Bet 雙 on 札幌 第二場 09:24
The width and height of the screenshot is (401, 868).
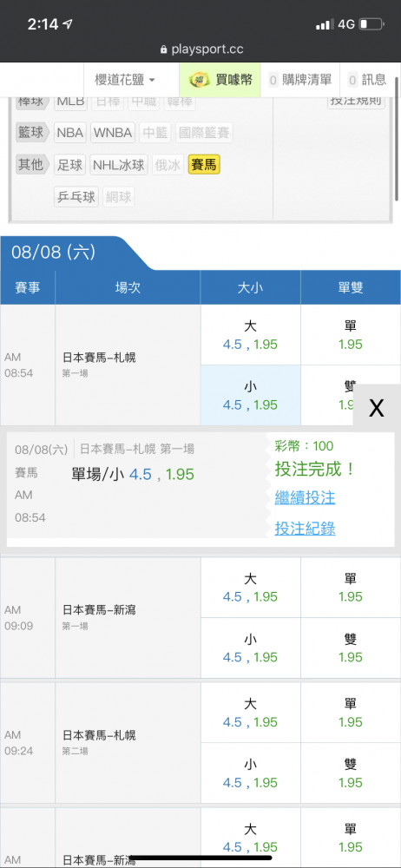(351, 773)
